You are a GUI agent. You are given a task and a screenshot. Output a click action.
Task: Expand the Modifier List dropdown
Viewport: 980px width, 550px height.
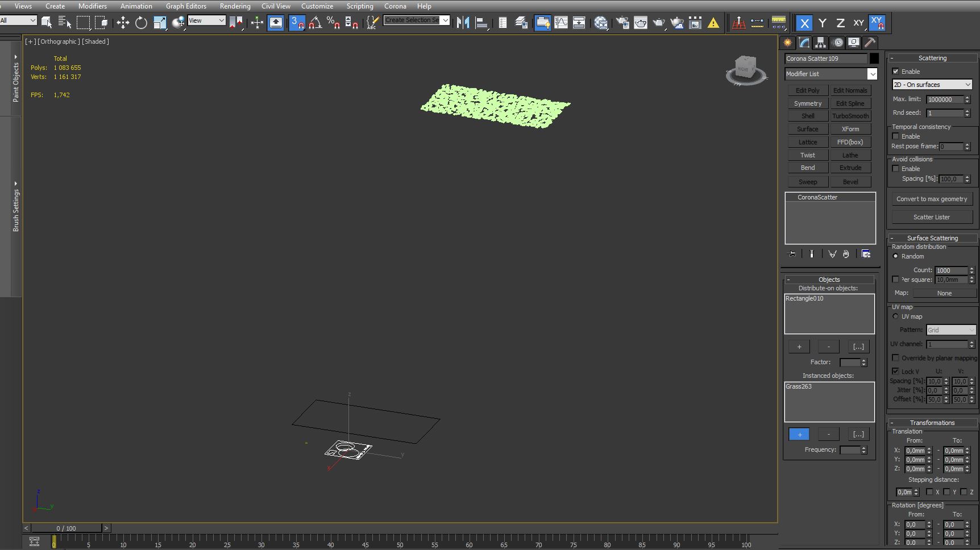tap(872, 74)
